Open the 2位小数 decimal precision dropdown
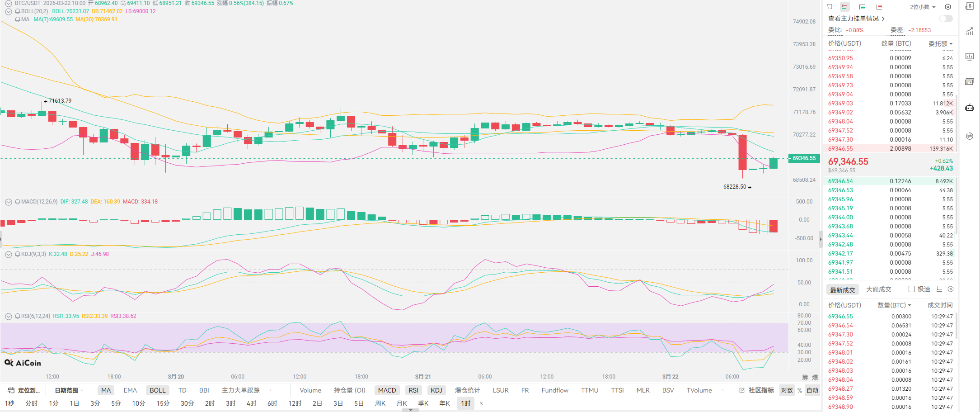 [922, 7]
